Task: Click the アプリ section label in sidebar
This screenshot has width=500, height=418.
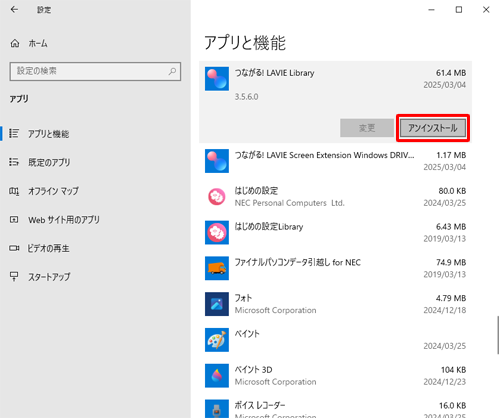Action: pos(19,99)
